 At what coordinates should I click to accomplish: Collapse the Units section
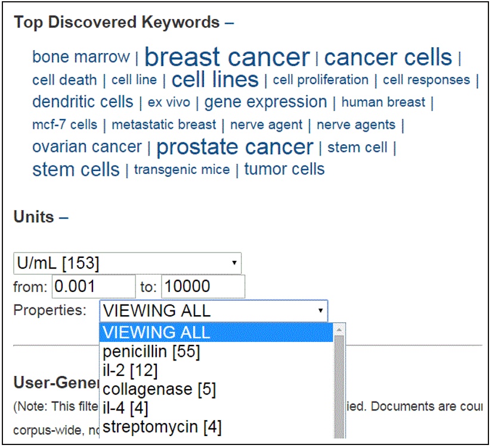click(62, 217)
